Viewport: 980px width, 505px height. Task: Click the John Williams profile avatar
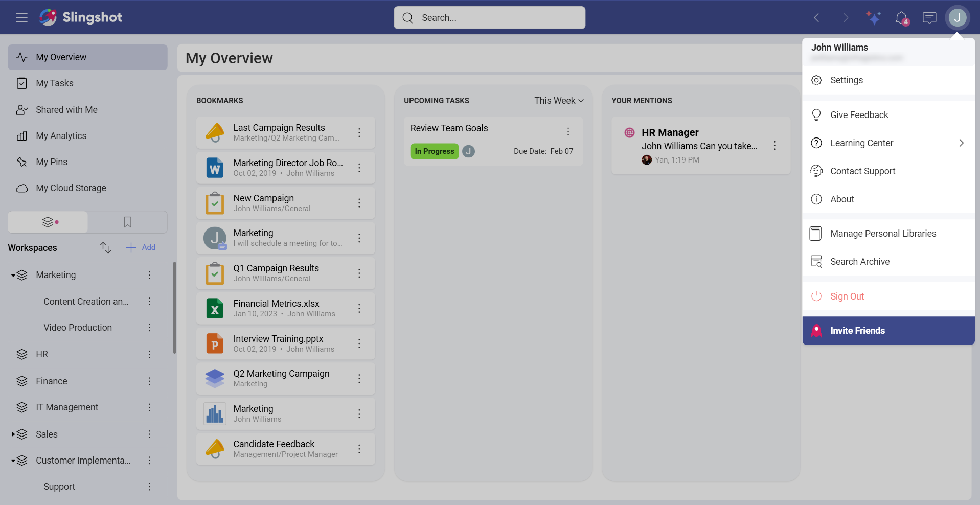(957, 18)
